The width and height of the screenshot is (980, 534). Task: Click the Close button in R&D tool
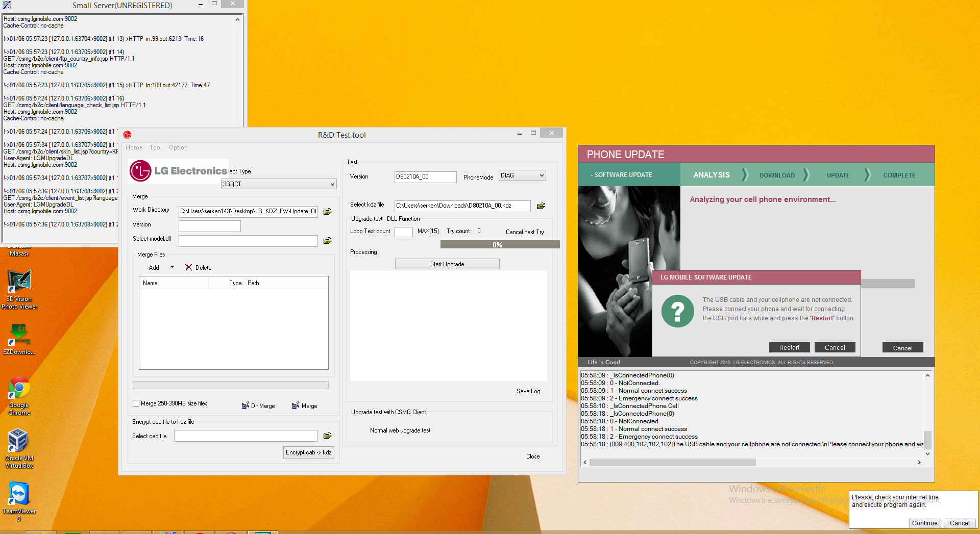click(x=533, y=456)
